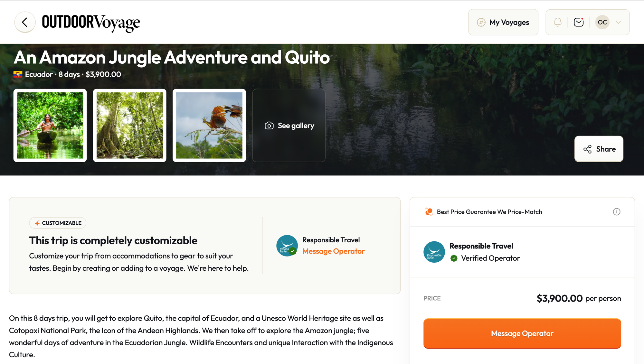The height and width of the screenshot is (364, 644).
Task: Click Responsible Travel logo in customizable card
Action: pyautogui.click(x=287, y=246)
